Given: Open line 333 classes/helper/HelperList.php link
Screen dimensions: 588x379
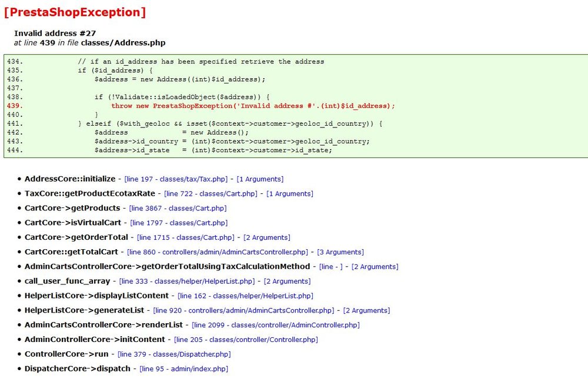Looking at the screenshot, I should [187, 281].
